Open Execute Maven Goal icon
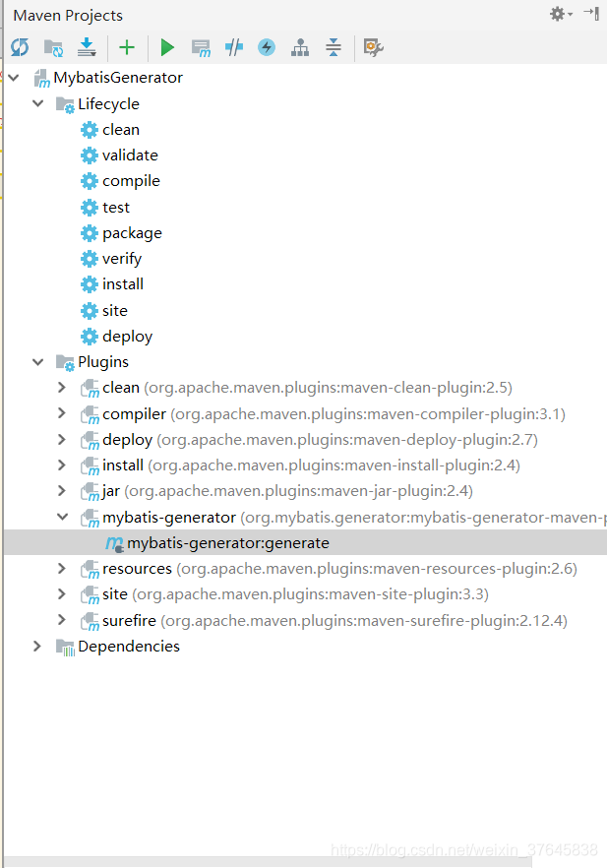This screenshot has width=607, height=868. [x=201, y=48]
